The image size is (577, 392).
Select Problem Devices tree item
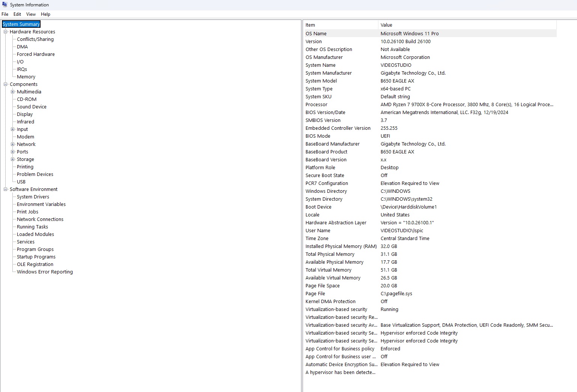pyautogui.click(x=35, y=174)
